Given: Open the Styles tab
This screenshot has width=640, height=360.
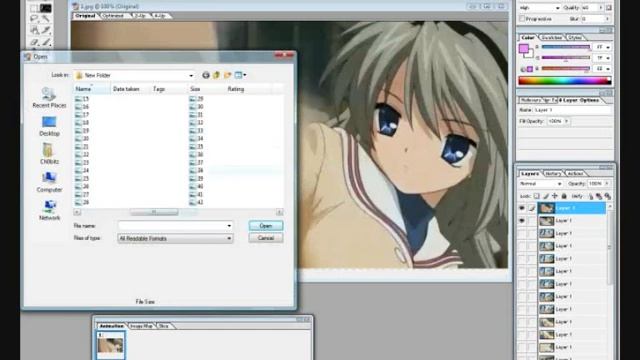Looking at the screenshot, I should (x=575, y=38).
